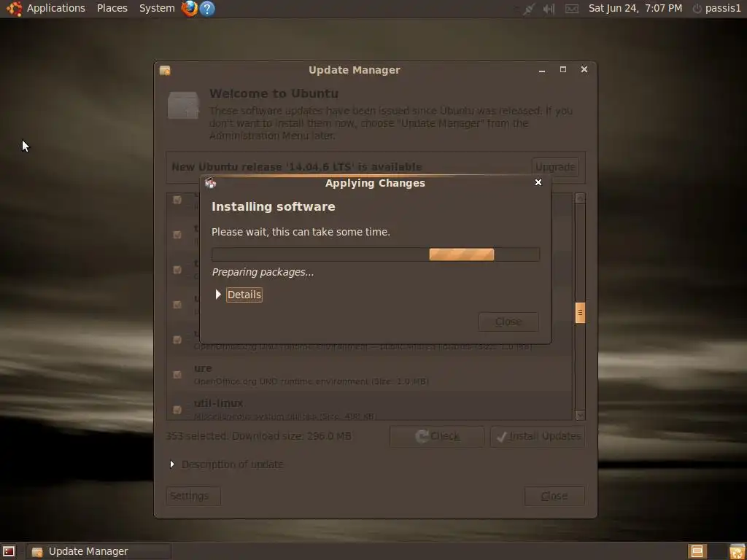
Task: Open the Help launcher icon
Action: coord(206,8)
